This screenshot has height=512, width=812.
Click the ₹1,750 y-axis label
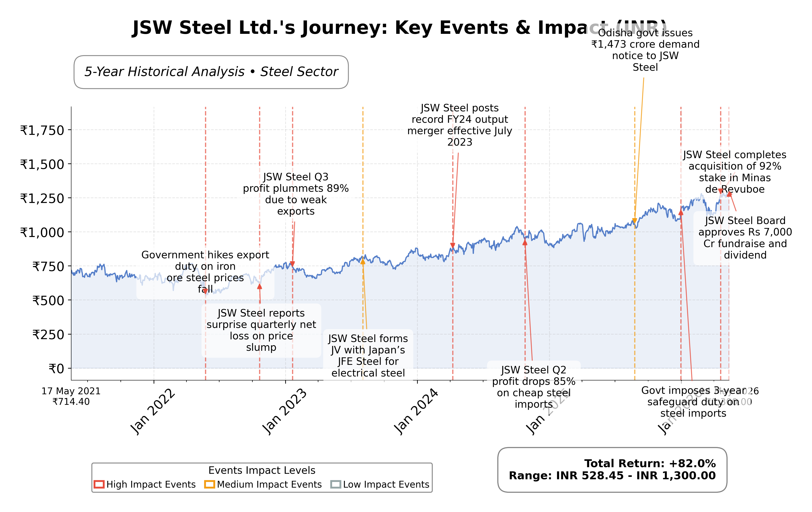(x=42, y=130)
